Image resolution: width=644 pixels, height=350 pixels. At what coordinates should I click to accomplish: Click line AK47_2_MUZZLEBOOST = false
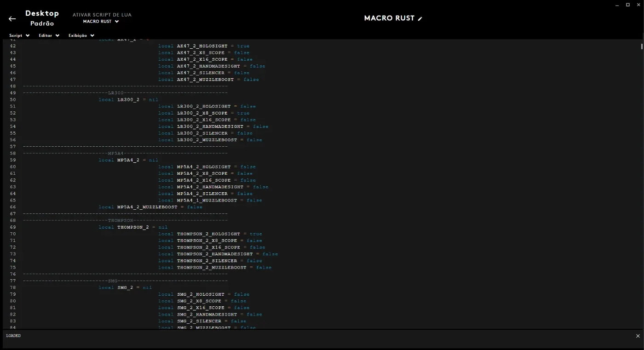pyautogui.click(x=208, y=80)
